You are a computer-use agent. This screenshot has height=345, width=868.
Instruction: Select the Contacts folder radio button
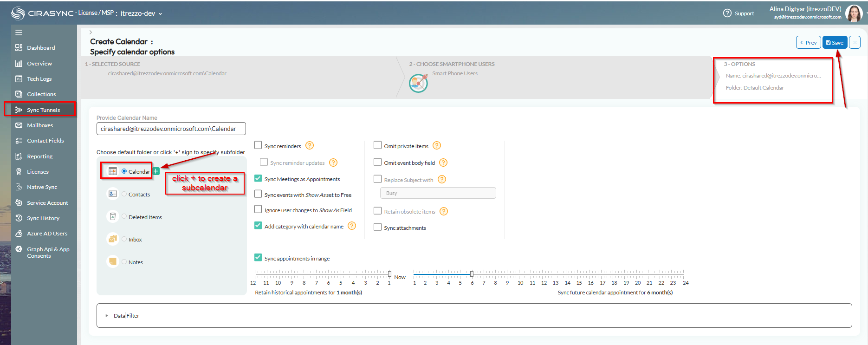[124, 194]
